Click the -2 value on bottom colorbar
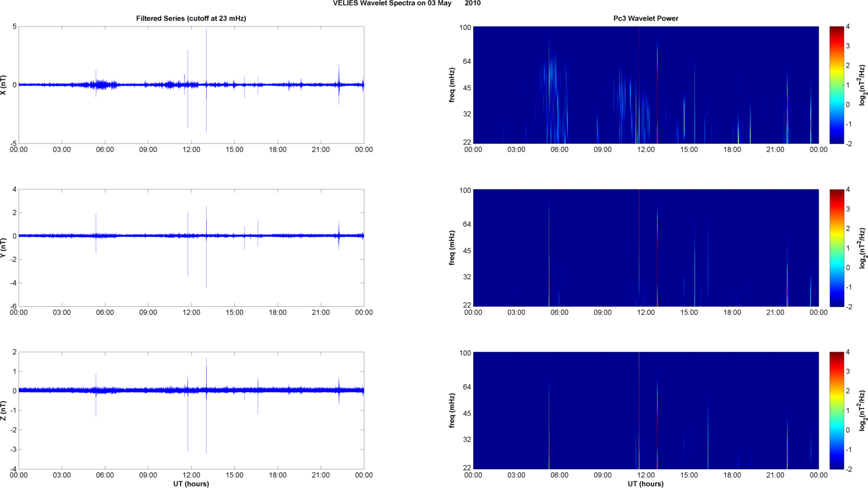Viewport: 868px width, 488px height. point(848,470)
